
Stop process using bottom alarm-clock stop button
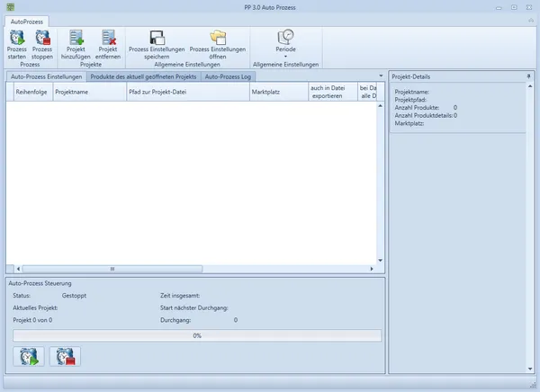click(65, 356)
